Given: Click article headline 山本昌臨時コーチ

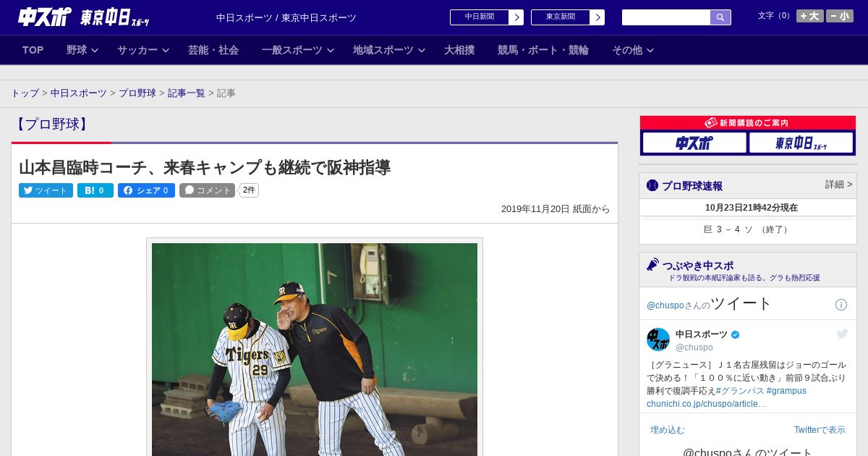Looking at the screenshot, I should 205,167.
